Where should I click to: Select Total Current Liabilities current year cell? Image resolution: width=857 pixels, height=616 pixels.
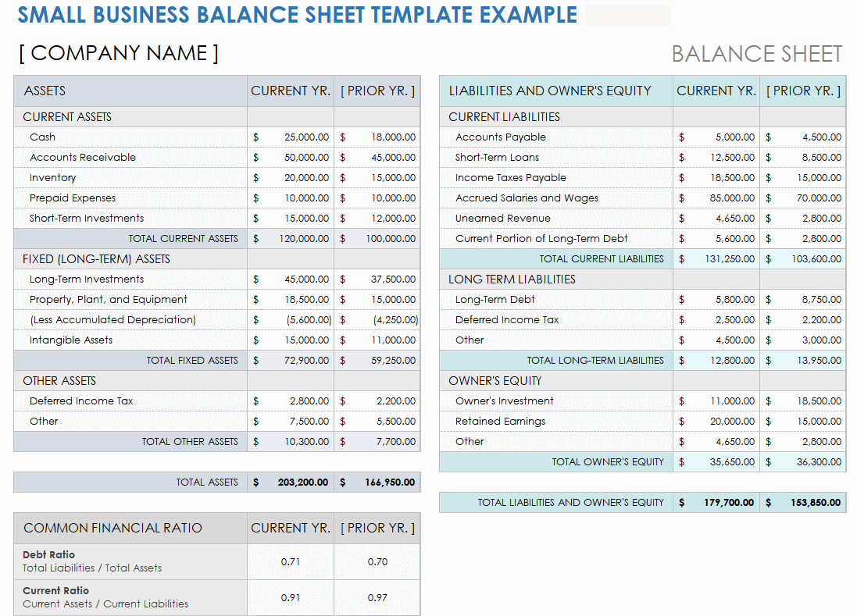[716, 259]
